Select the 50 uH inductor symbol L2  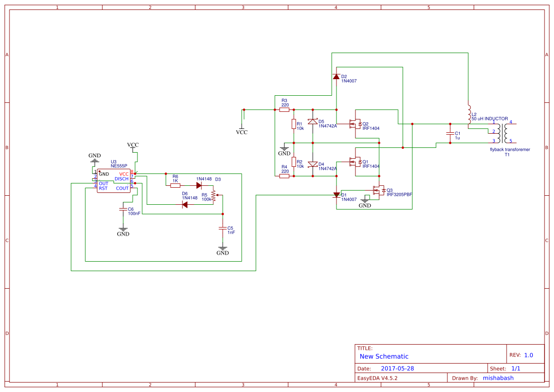[469, 114]
